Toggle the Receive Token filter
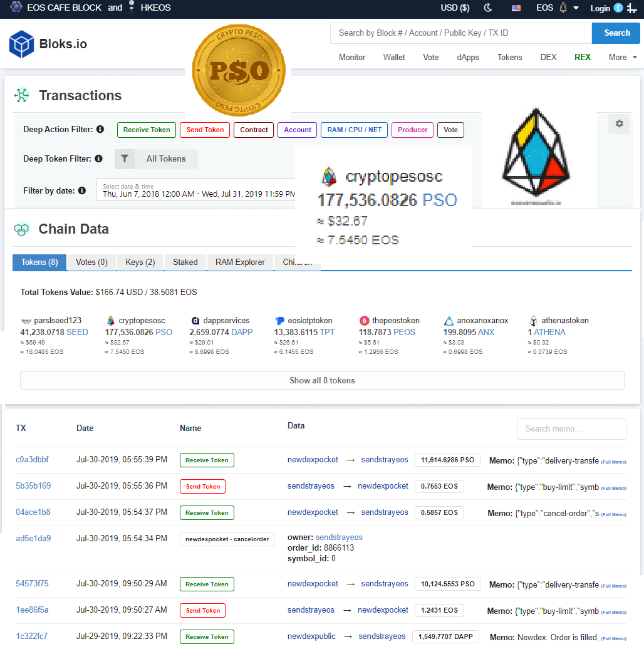 147,130
